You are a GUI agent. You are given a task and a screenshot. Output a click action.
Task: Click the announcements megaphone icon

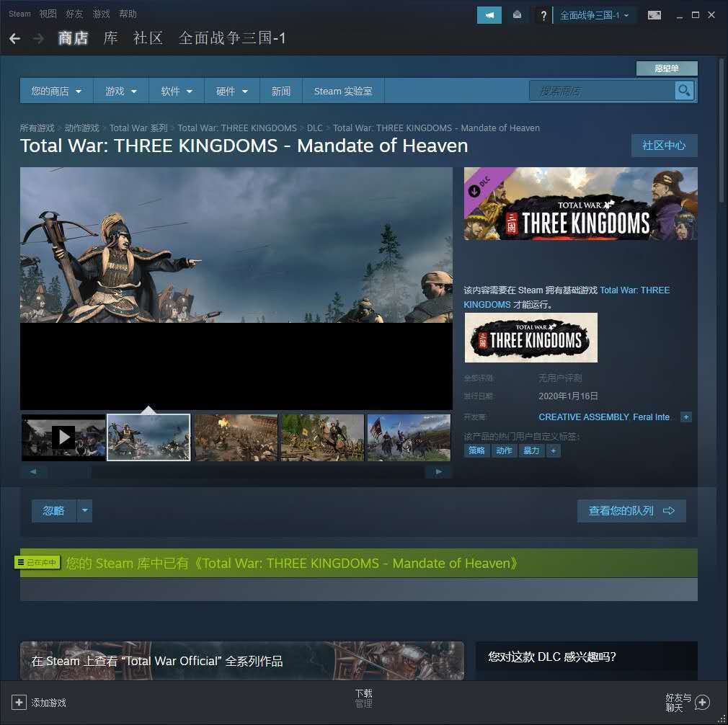pyautogui.click(x=489, y=15)
